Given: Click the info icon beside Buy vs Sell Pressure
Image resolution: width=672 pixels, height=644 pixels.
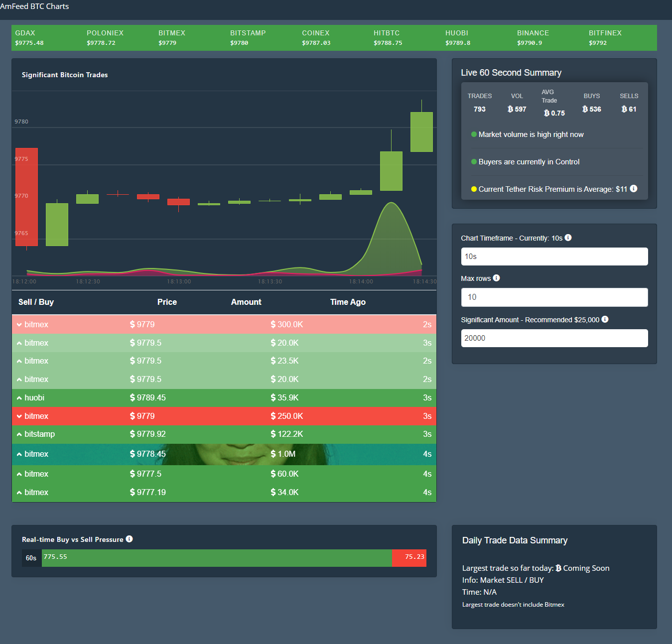Looking at the screenshot, I should point(129,539).
